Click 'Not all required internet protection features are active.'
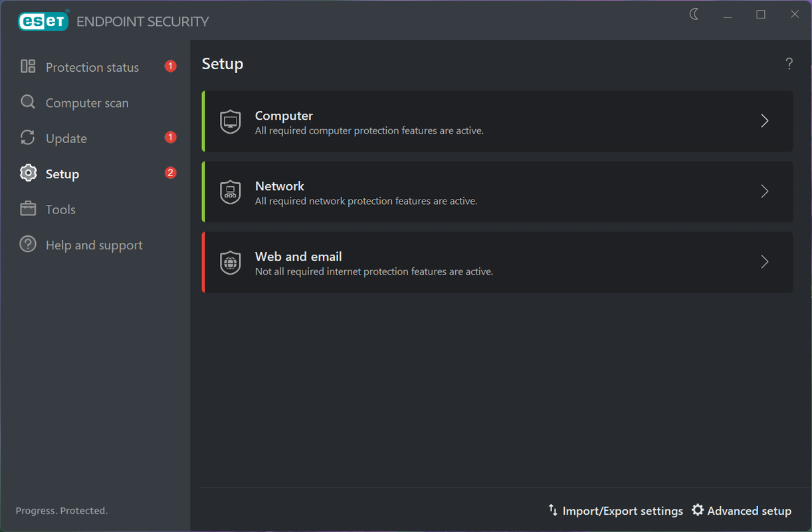812x532 pixels. [374, 272]
